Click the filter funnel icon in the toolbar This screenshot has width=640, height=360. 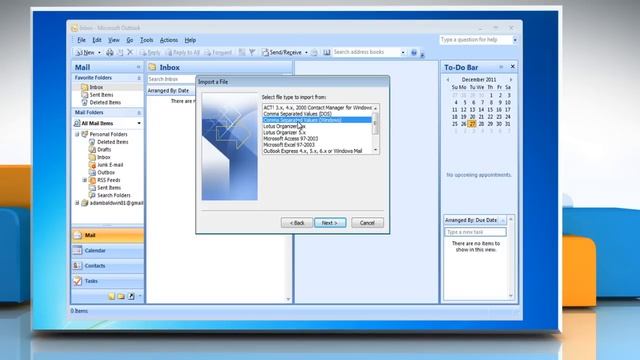252,52
